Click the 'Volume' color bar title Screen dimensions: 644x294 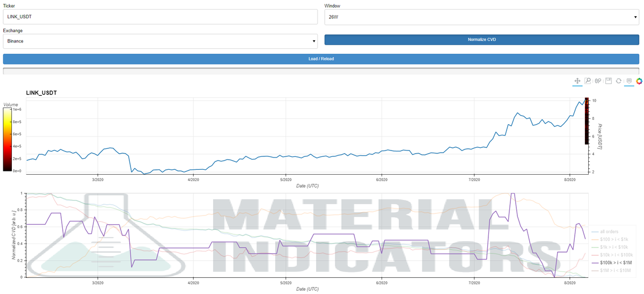coord(11,104)
